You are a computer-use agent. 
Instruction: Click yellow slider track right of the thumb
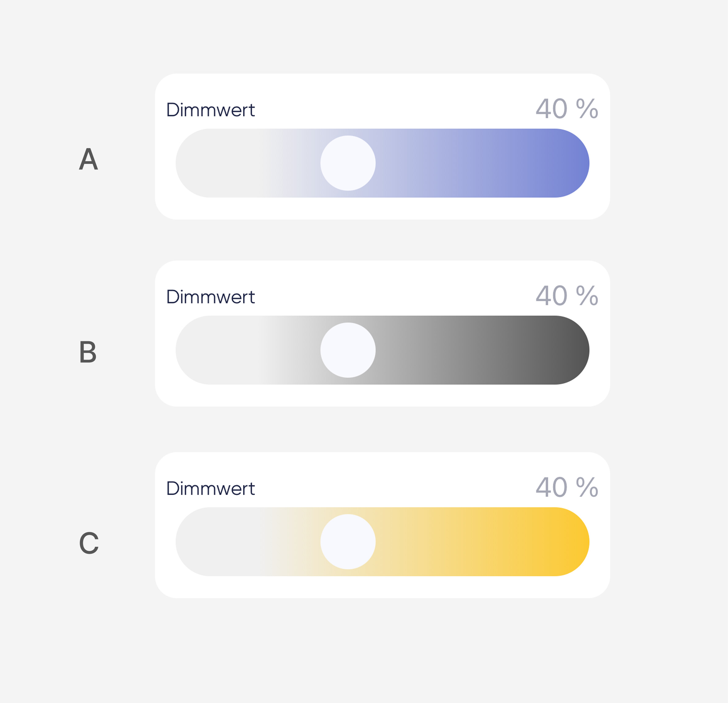(x=464, y=542)
